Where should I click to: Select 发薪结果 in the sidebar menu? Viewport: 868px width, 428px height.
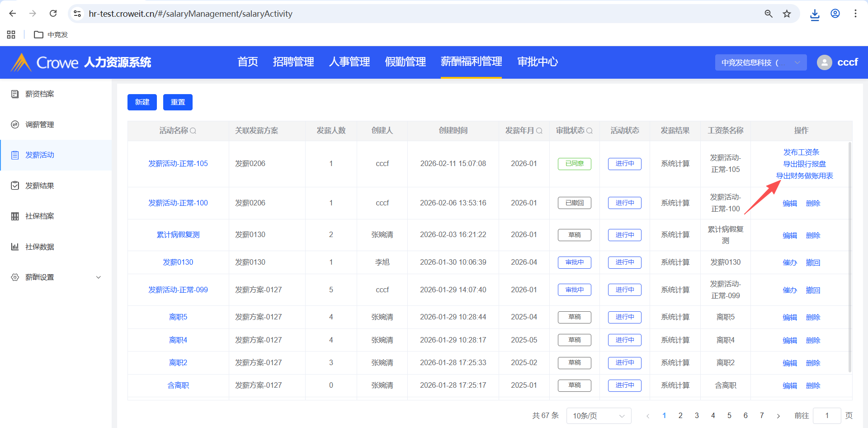pos(40,185)
